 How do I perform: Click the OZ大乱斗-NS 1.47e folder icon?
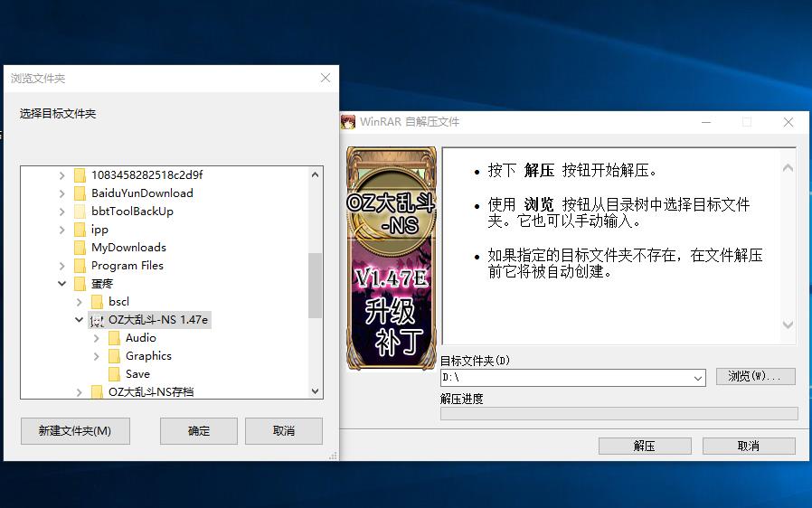click(x=97, y=320)
